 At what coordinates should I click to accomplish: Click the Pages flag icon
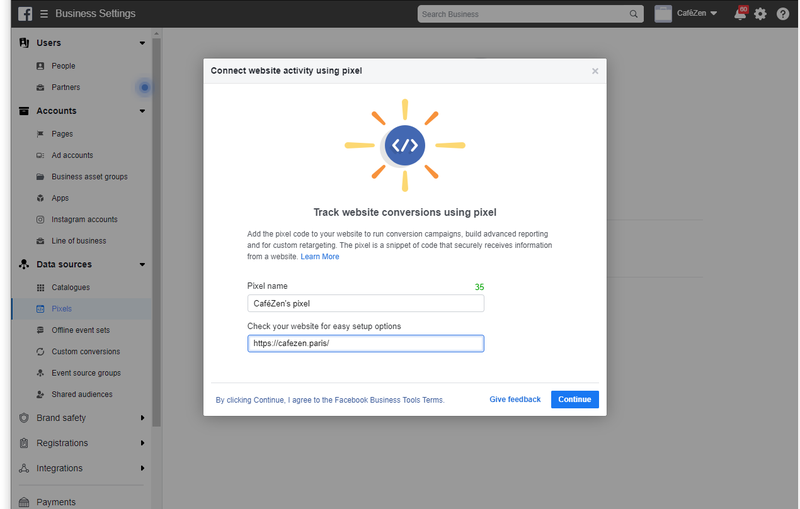40,134
